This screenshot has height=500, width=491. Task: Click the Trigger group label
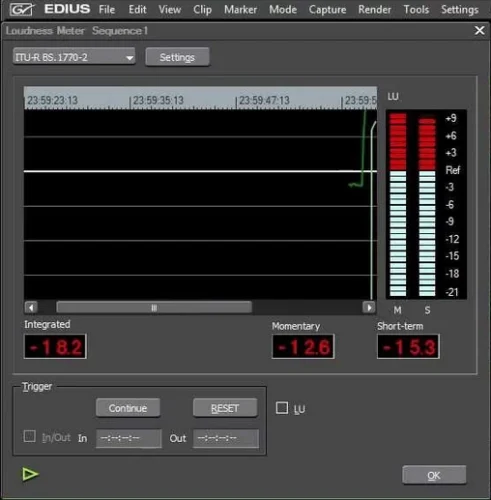click(x=37, y=386)
